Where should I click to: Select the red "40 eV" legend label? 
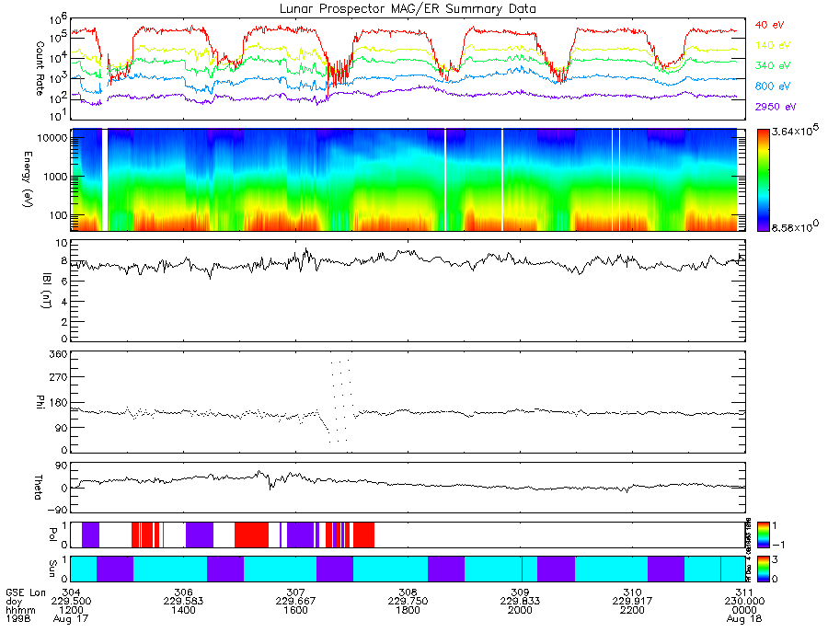tap(769, 25)
